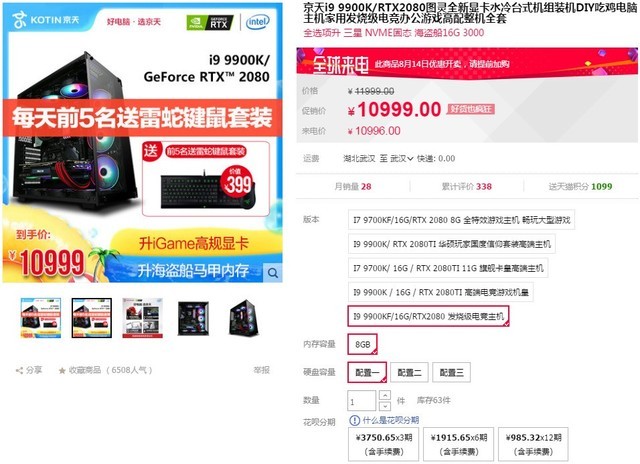This screenshot has width=640, height=464.
Task: Select the third product thumbnail image
Action: 142,318
